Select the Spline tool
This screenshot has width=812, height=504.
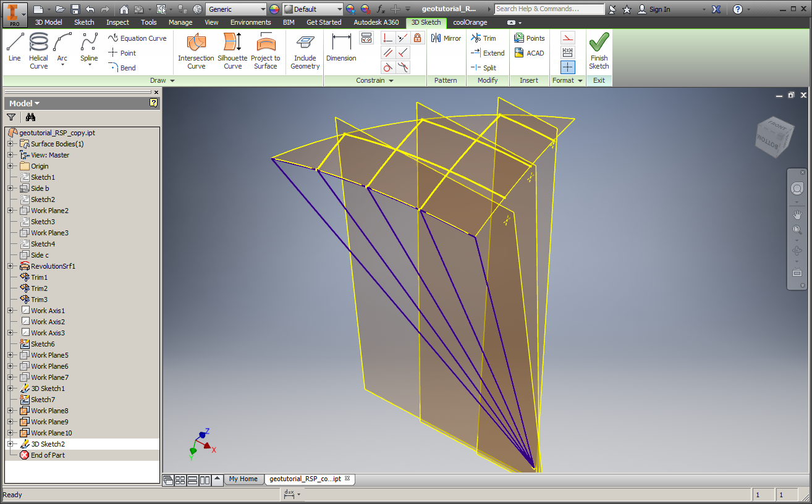(x=89, y=49)
